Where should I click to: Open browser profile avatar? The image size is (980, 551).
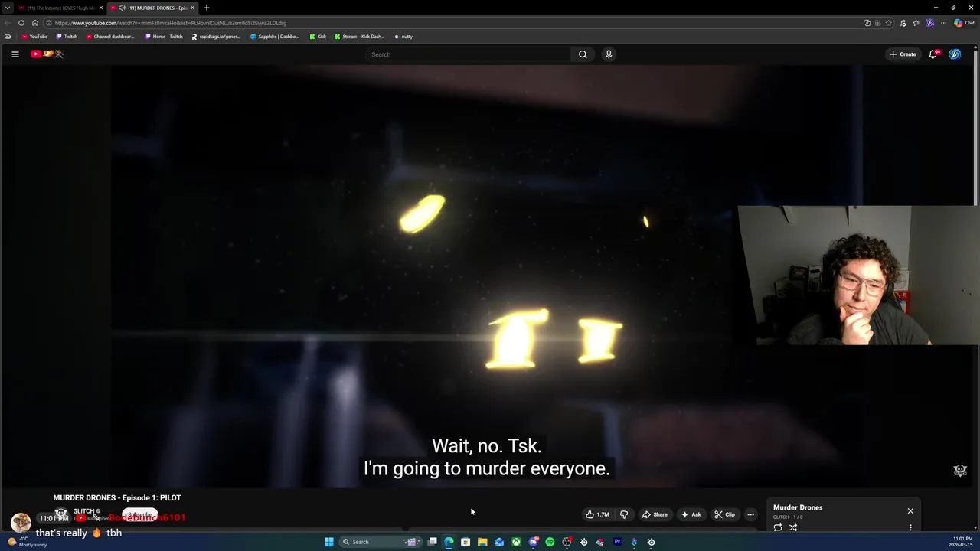pyautogui.click(x=929, y=23)
